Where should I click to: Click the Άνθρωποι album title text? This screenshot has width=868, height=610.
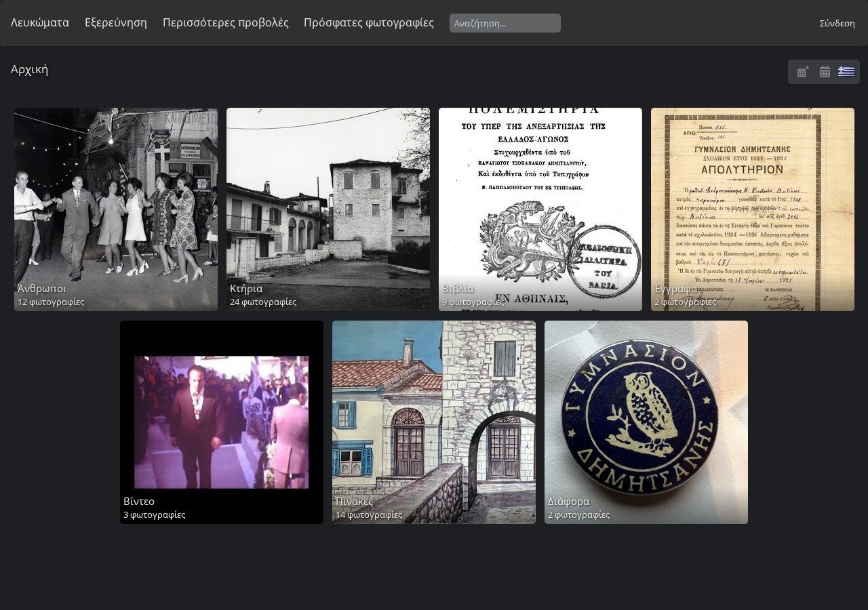tap(42, 289)
